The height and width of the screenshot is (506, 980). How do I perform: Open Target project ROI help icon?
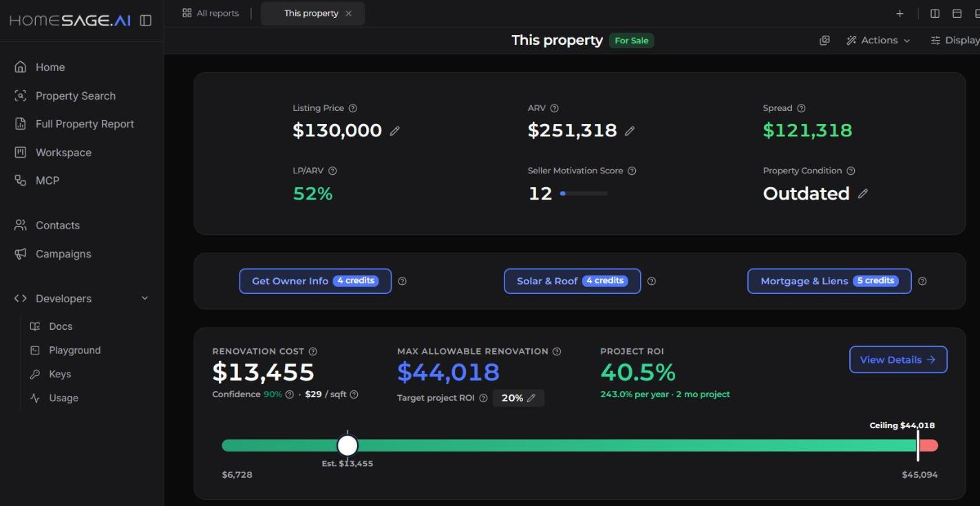pyautogui.click(x=483, y=398)
